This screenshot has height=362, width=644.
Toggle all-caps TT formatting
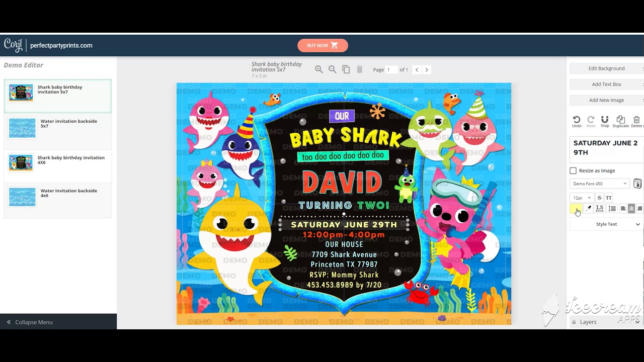pyautogui.click(x=609, y=198)
